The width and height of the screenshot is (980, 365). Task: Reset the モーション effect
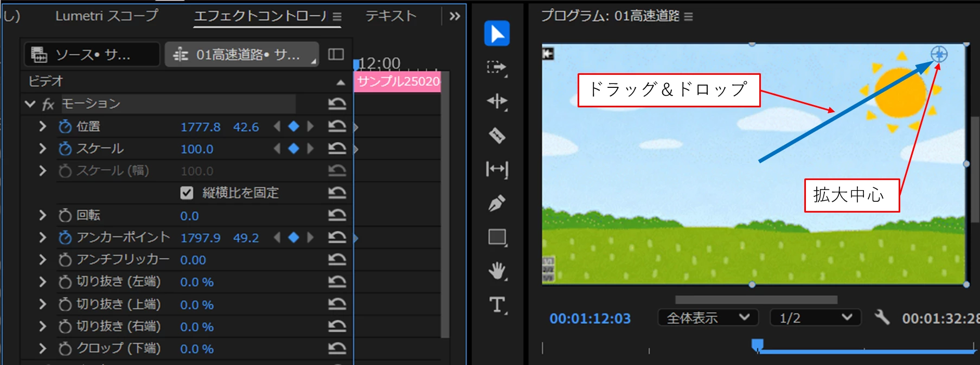[337, 104]
